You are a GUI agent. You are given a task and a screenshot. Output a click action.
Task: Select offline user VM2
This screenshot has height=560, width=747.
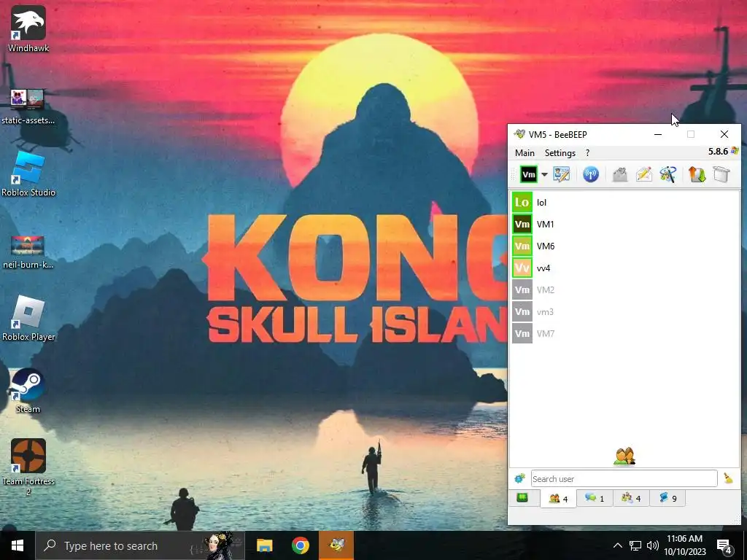624,290
